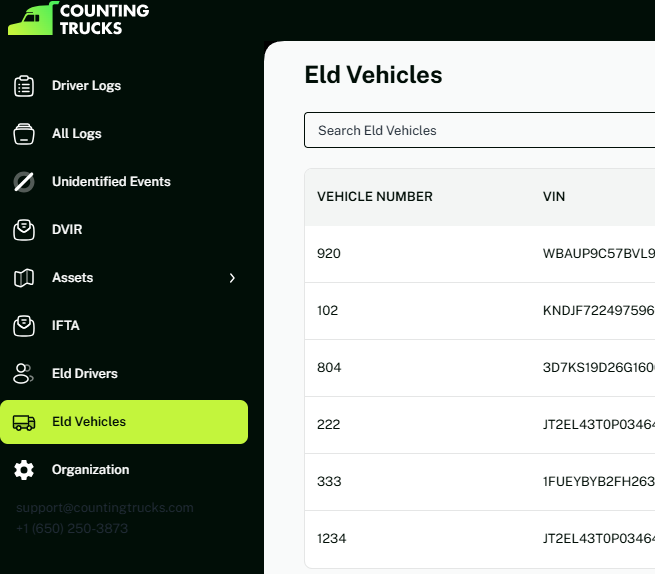Click the DVIR inspection icon
The height and width of the screenshot is (574, 655).
(x=24, y=230)
